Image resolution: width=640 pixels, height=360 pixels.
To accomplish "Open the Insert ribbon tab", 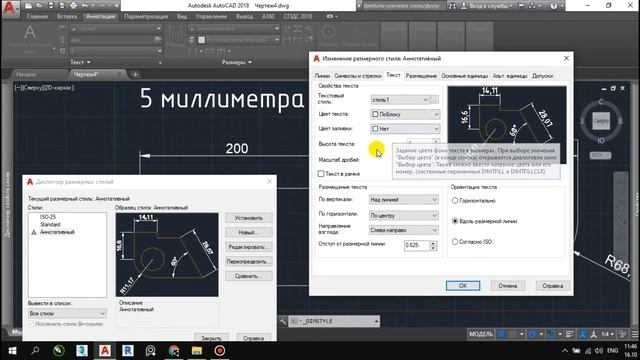I will (x=67, y=16).
